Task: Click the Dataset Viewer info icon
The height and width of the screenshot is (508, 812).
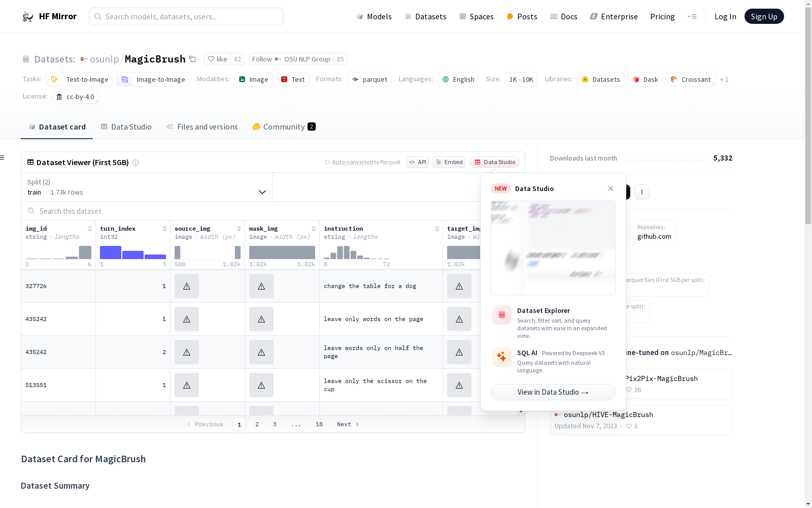Action: (x=136, y=163)
